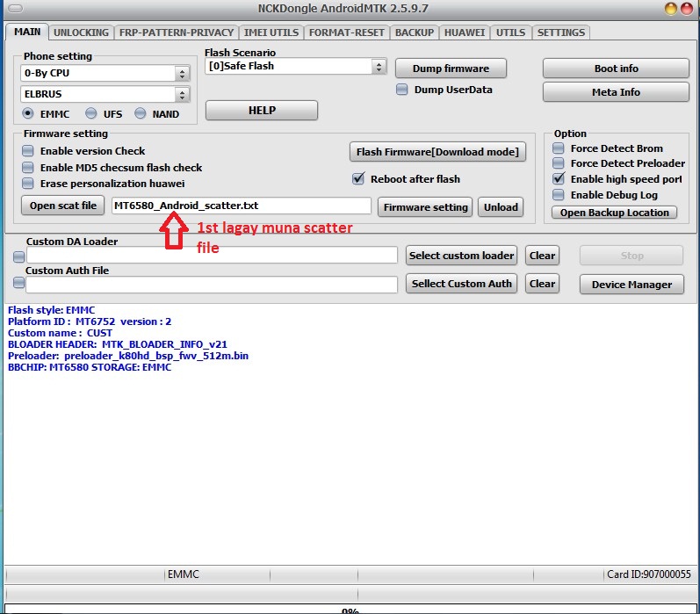The width and height of the screenshot is (700, 614).
Task: Select the EMMC radio button
Action: point(28,113)
